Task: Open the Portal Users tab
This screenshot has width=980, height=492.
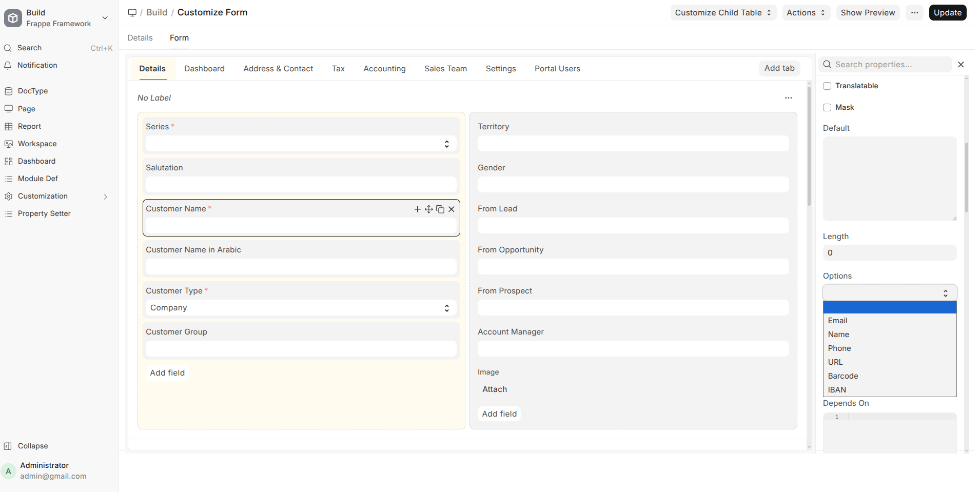Action: pyautogui.click(x=557, y=69)
